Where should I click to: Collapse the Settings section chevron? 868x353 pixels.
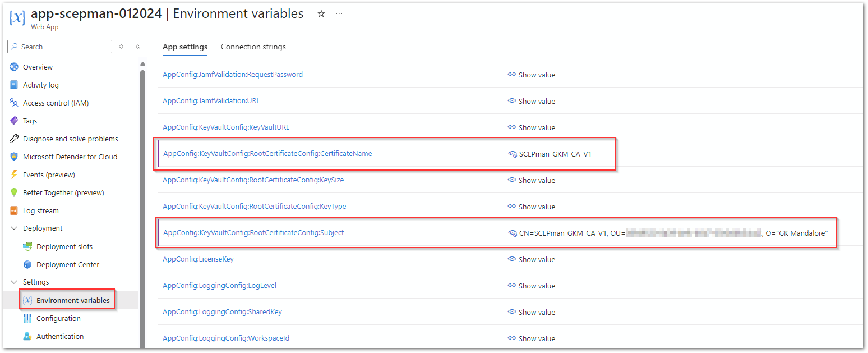14,282
